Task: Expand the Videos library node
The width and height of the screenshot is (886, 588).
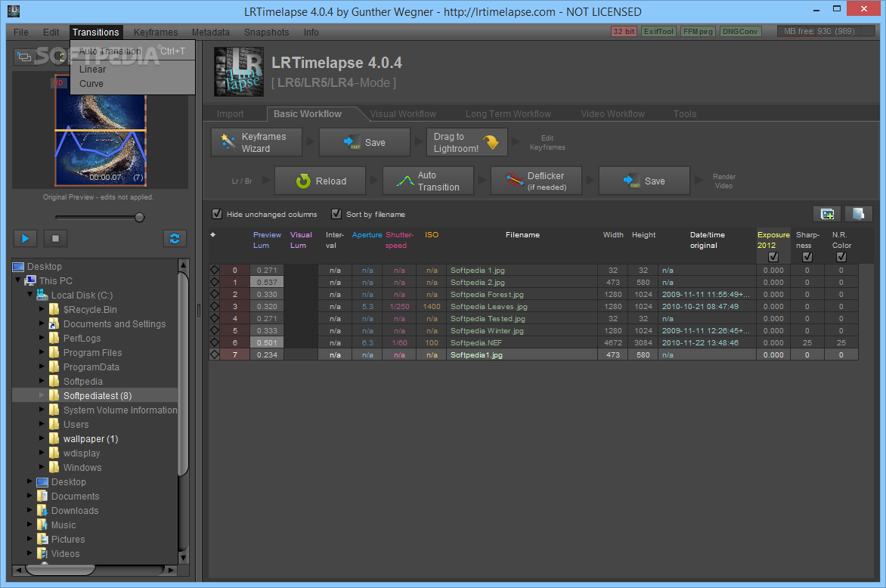Action: click(30, 553)
